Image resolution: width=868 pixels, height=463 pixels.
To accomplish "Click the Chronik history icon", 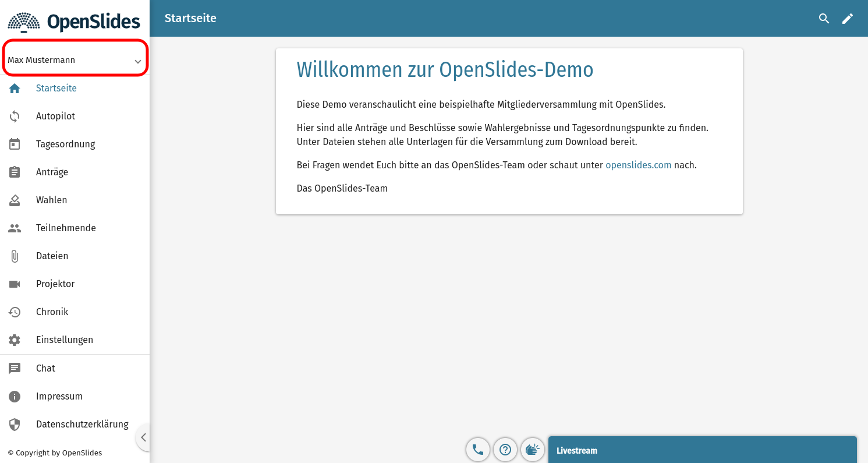I will [x=15, y=312].
